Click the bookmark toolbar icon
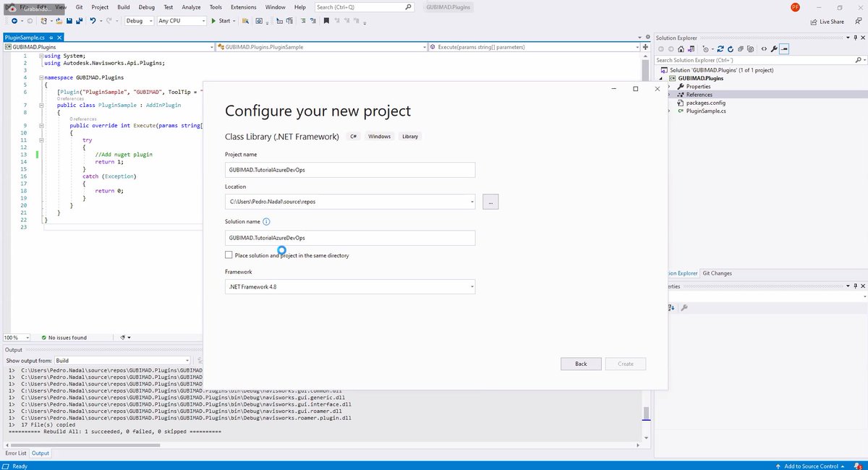Image resolution: width=868 pixels, height=470 pixels. pyautogui.click(x=326, y=21)
